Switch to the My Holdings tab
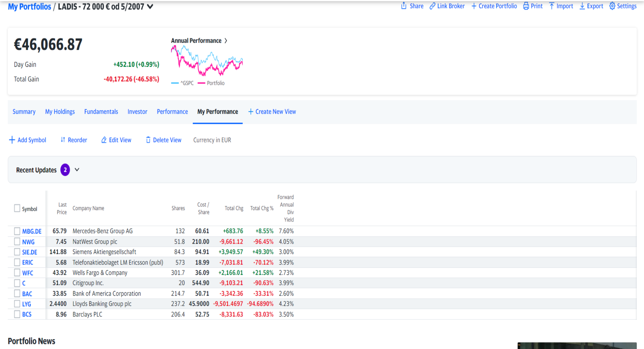Image resolution: width=644 pixels, height=349 pixels. [60, 112]
